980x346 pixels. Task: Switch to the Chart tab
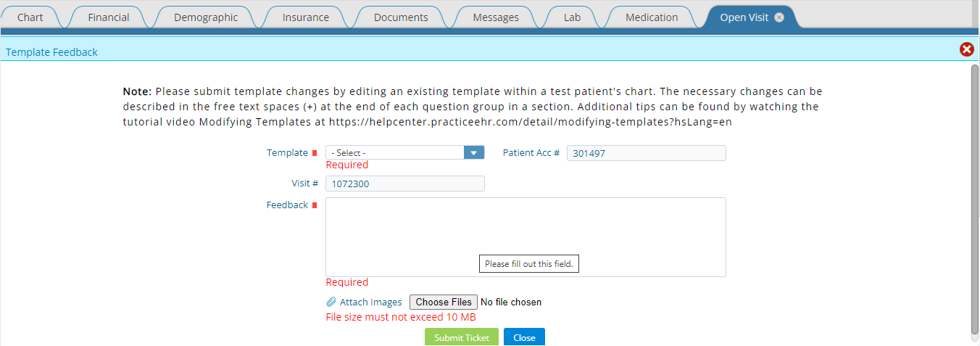click(30, 17)
